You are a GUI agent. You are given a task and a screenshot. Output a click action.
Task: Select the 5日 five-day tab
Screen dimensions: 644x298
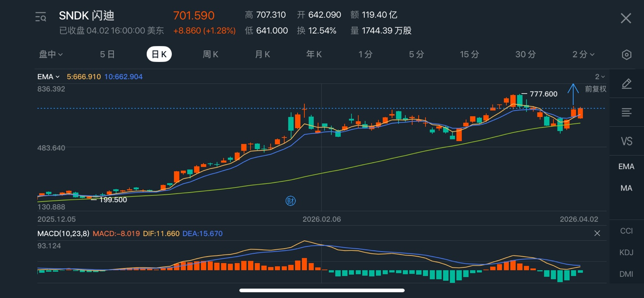(x=107, y=54)
